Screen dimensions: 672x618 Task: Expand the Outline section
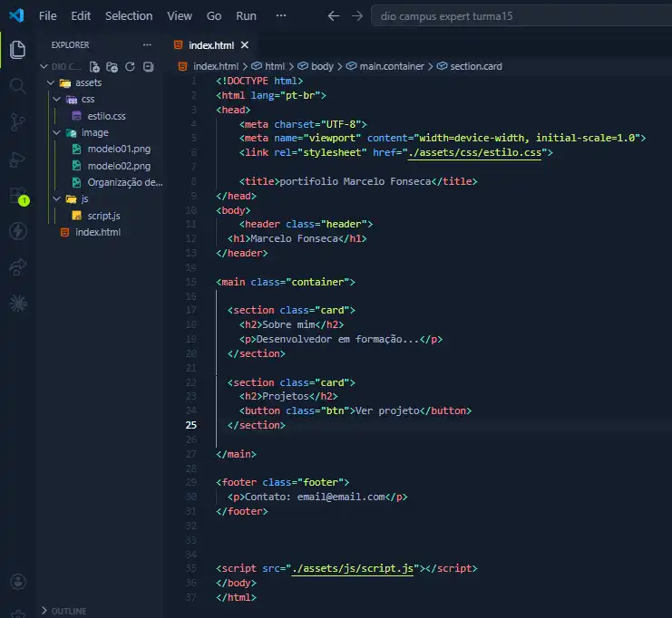68,611
